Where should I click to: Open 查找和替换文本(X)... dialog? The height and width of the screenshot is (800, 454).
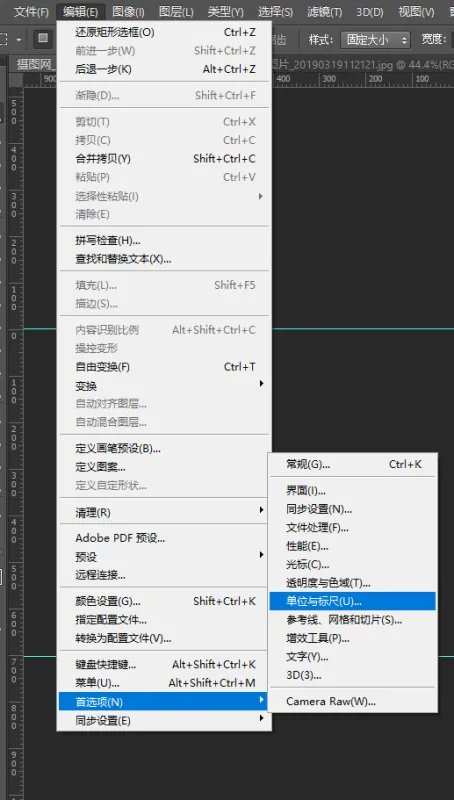[x=164, y=259]
